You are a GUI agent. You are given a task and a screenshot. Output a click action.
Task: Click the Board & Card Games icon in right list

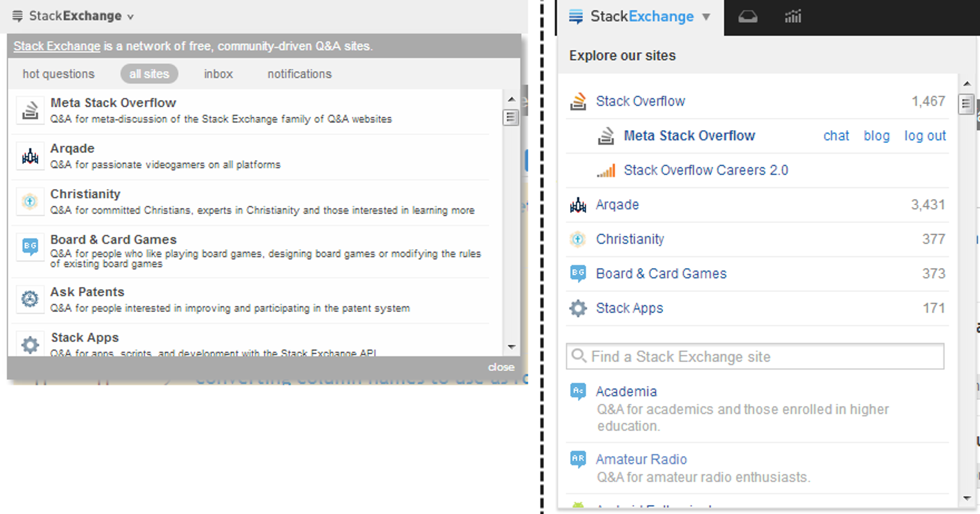pyautogui.click(x=578, y=273)
